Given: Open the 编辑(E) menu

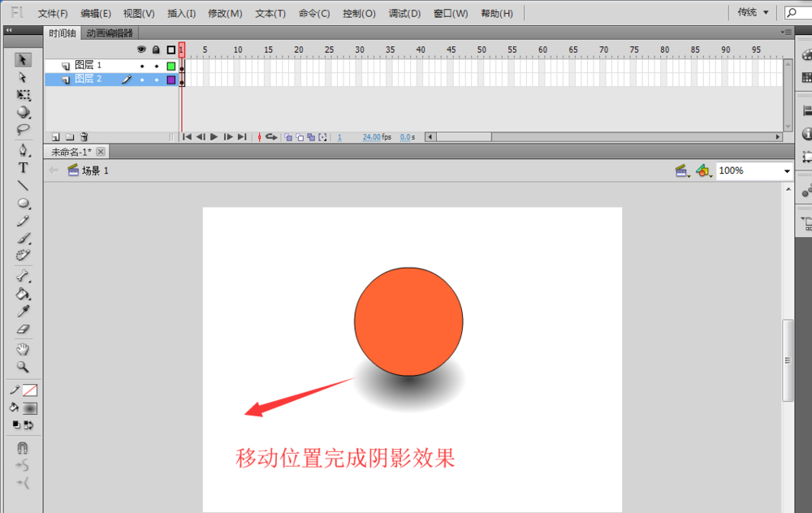Looking at the screenshot, I should point(96,14).
